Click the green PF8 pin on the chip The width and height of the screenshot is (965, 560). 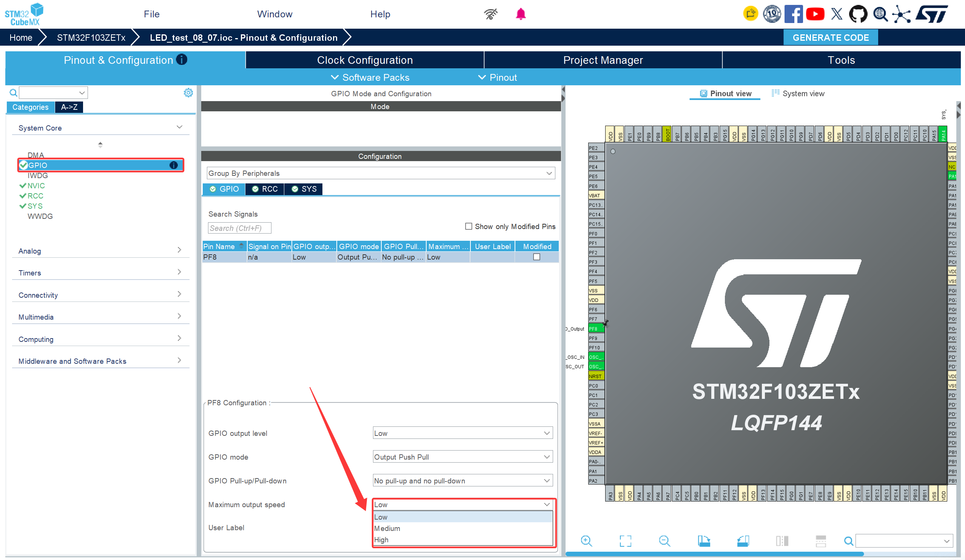[596, 328]
